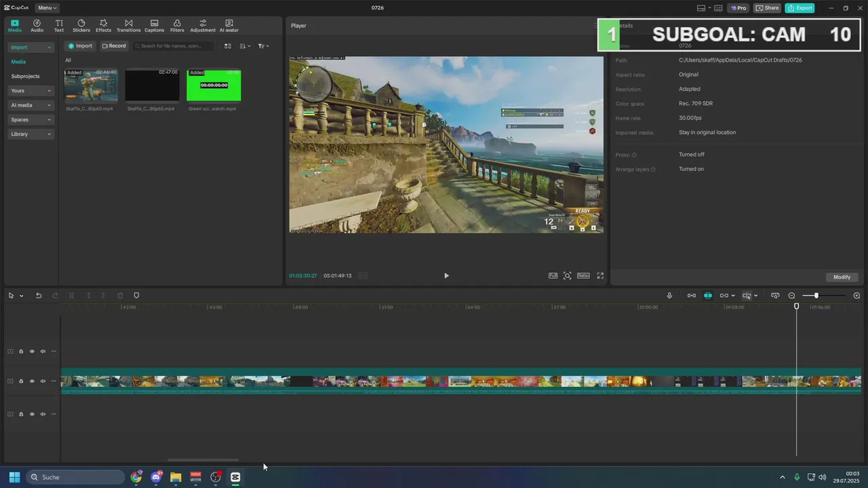Adjust the timeline zoom slider handle
868x488 pixels.
[x=816, y=296]
